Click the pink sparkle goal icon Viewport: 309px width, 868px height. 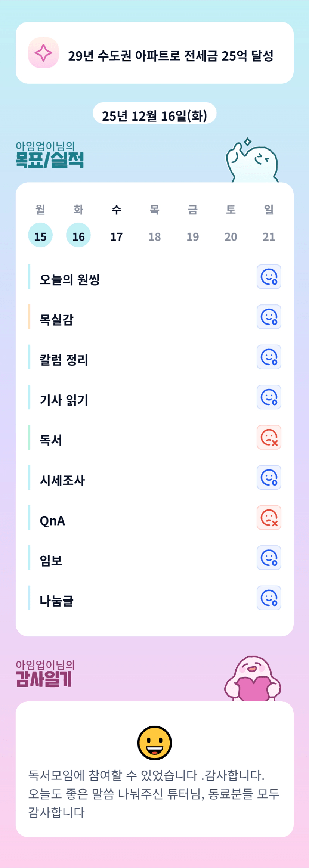[x=43, y=53]
